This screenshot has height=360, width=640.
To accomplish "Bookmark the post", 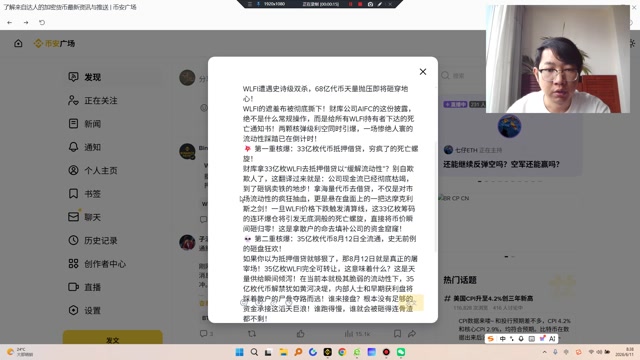I will point(397,333).
